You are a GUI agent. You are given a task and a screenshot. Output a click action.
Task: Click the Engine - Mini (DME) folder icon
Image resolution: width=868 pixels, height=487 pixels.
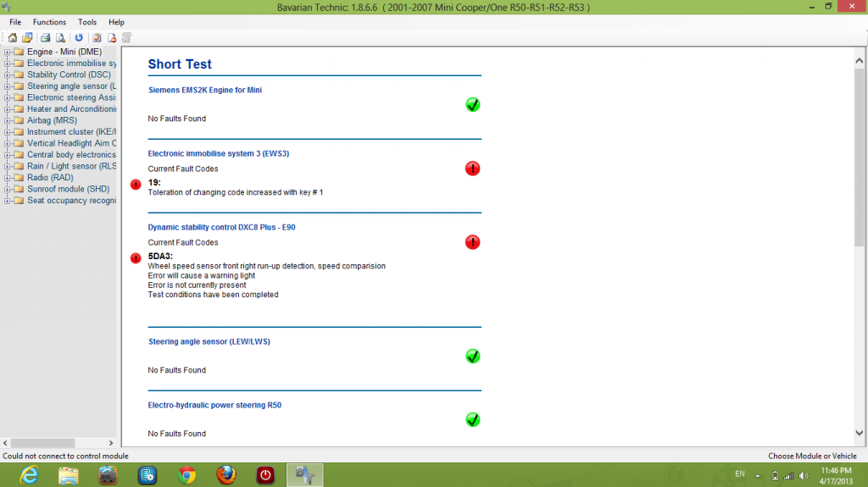coord(19,52)
